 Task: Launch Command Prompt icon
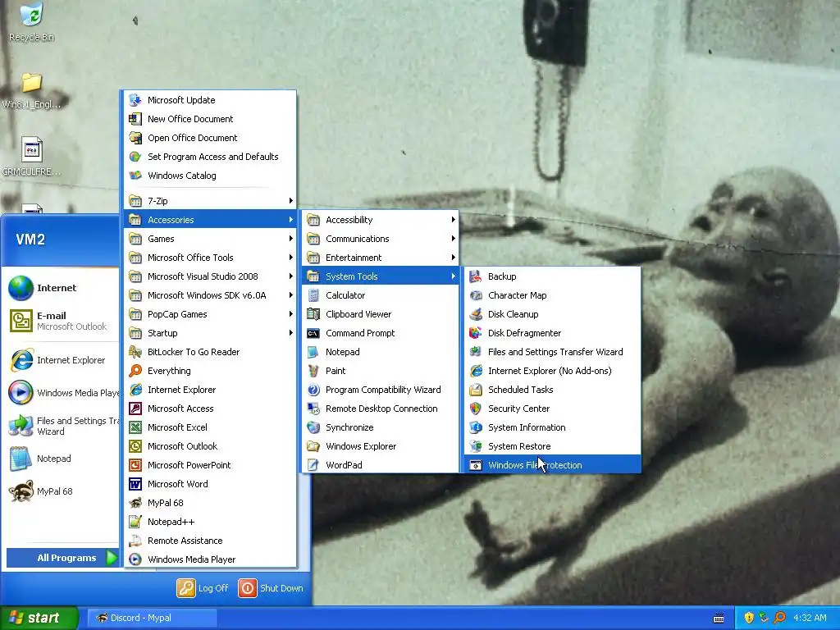pos(313,333)
